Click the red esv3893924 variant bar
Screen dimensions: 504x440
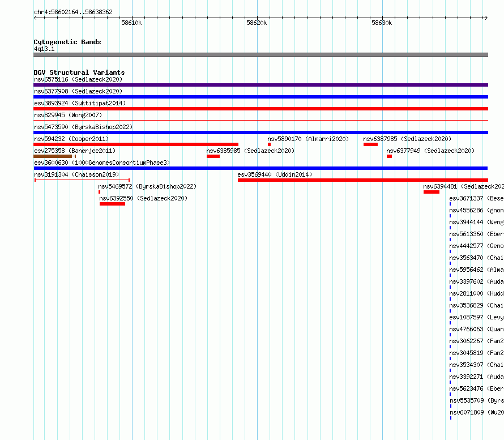260,109
